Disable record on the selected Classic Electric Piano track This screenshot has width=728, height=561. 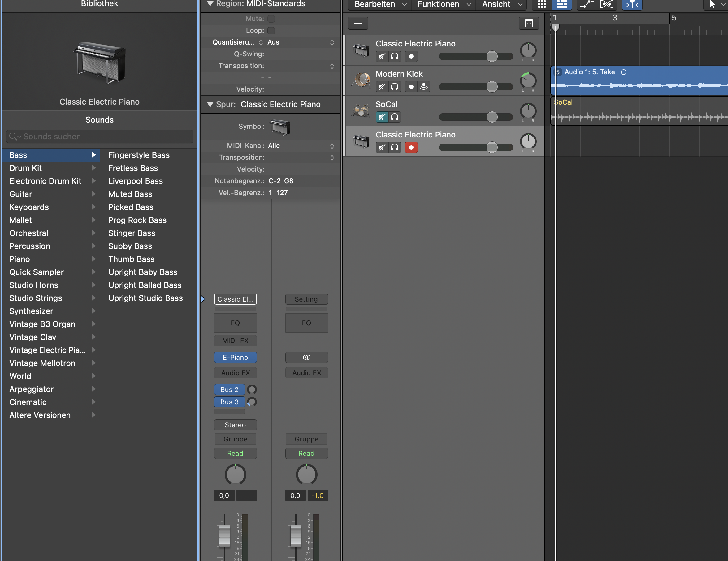pyautogui.click(x=411, y=147)
